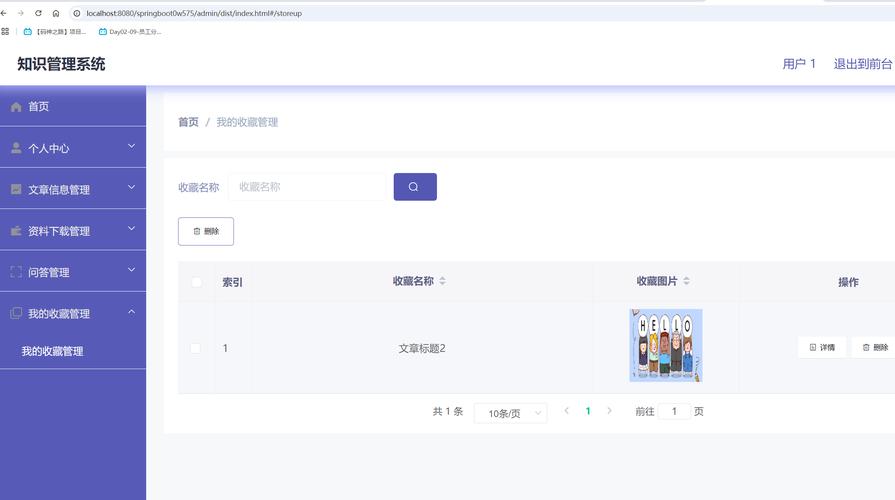Click the home icon beside 首页
Viewport: 895px width, 500px height.
point(16,107)
